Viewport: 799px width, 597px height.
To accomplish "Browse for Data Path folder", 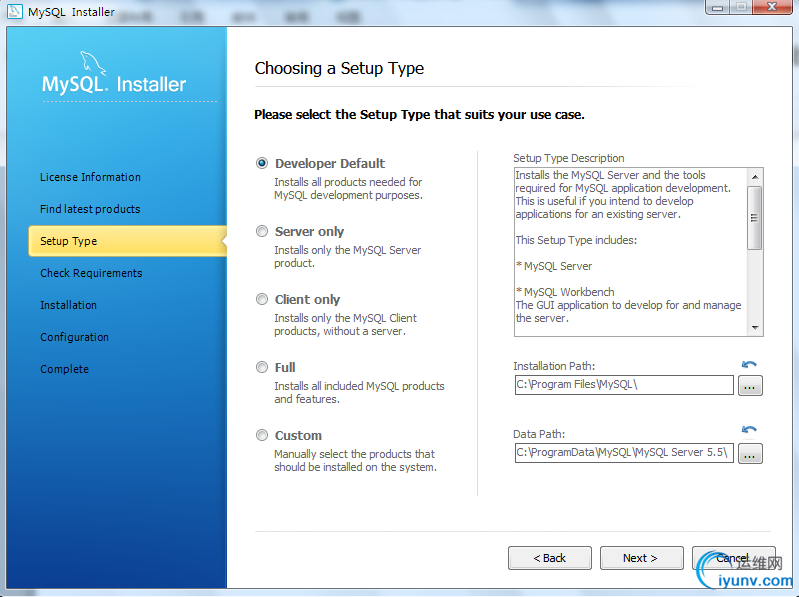I will tap(749, 453).
